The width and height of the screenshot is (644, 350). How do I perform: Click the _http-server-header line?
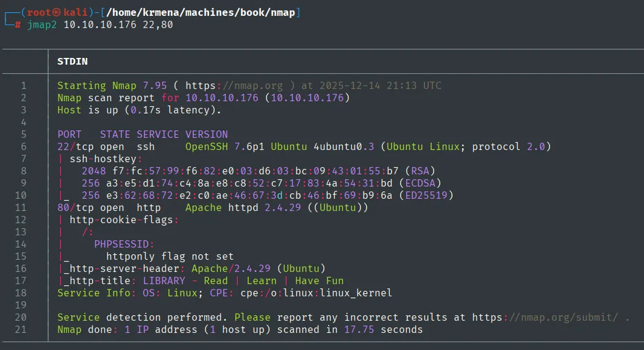[x=195, y=269]
